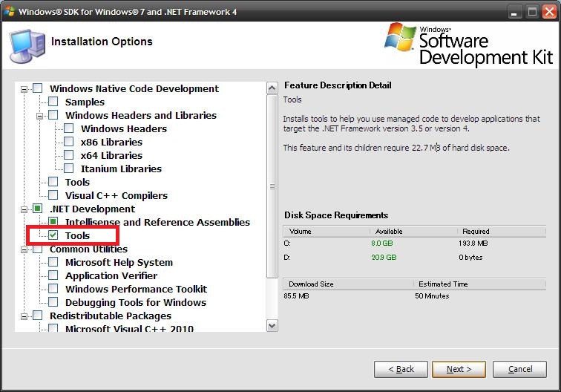Minimize the SDK setup window
561x392 pixels.
tap(514, 12)
